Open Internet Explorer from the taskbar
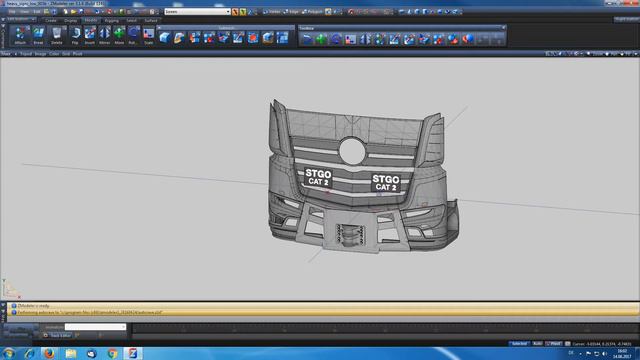The image size is (640, 360). pos(29,353)
